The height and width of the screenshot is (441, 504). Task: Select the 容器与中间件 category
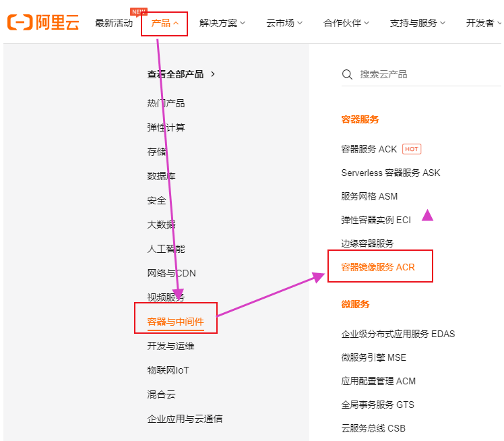(175, 322)
